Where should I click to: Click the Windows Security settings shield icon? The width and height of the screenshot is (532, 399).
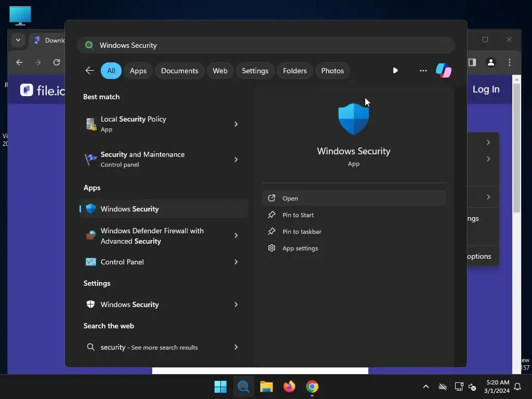[90, 304]
